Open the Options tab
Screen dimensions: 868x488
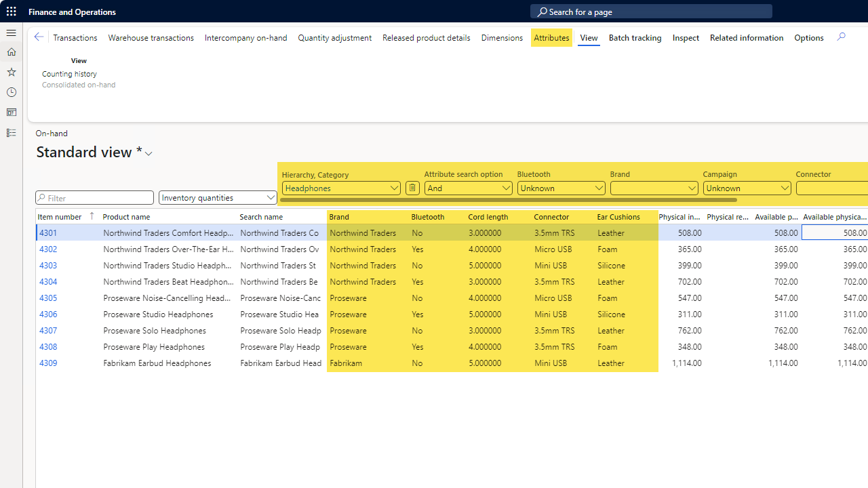(x=809, y=38)
